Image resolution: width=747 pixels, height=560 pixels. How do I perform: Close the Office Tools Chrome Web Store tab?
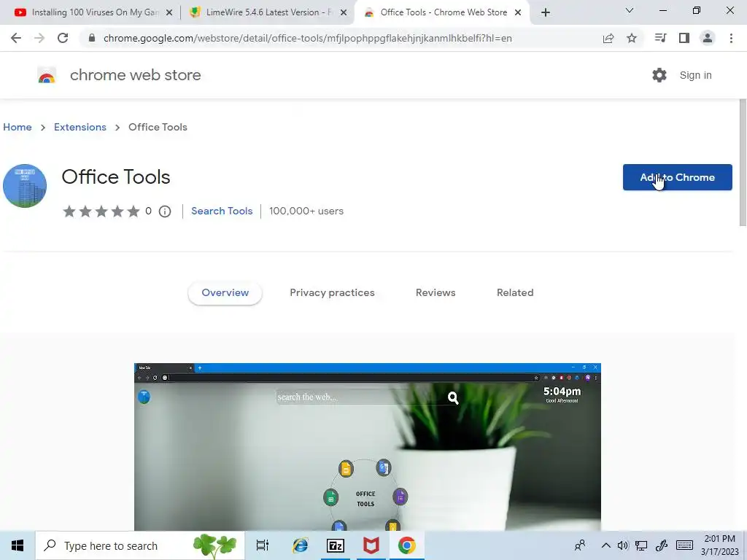click(518, 12)
